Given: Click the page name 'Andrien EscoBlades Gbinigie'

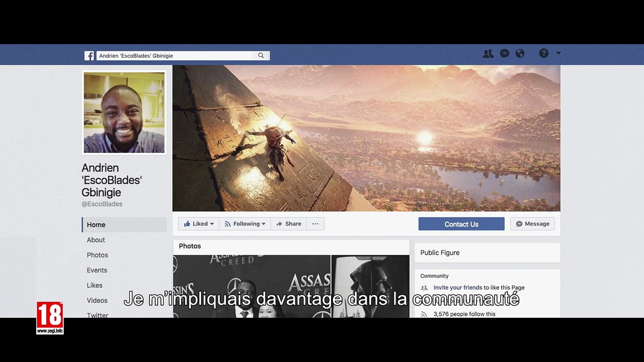Looking at the screenshot, I should 112,180.
